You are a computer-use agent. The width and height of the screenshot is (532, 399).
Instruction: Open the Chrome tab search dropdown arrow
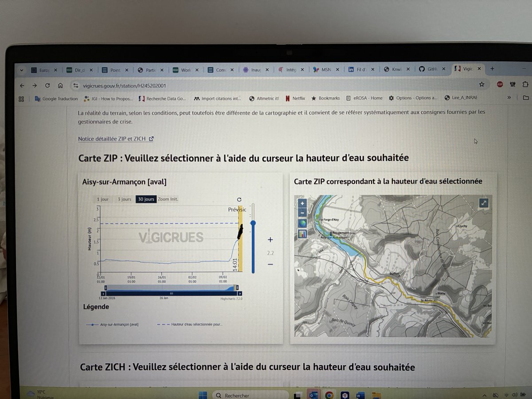[x=21, y=70]
